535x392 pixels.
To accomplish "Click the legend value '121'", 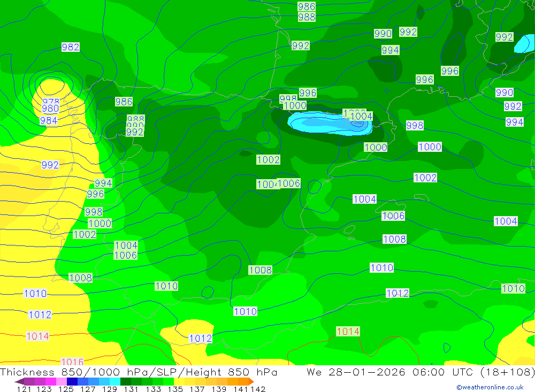I will (24, 389).
